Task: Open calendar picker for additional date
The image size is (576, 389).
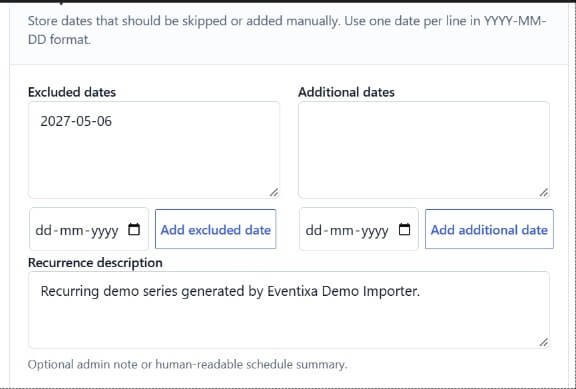Action: pos(404,230)
